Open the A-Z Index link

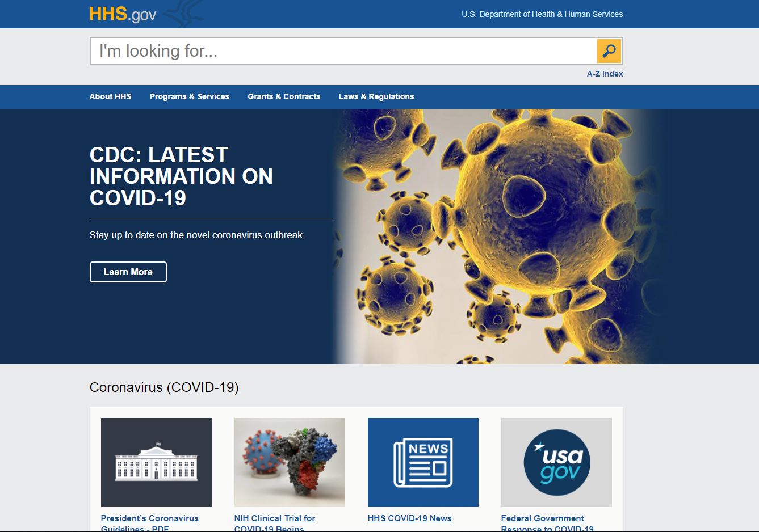point(605,74)
